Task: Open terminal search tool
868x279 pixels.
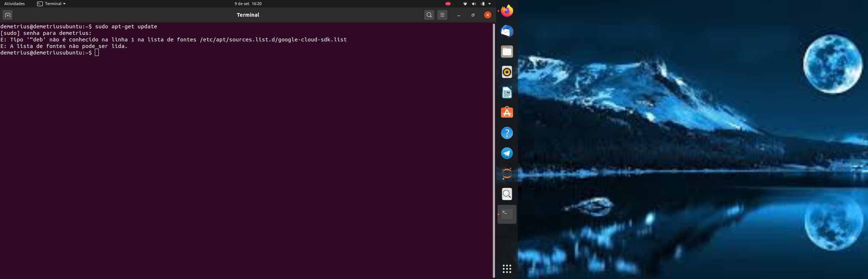Action: [429, 15]
